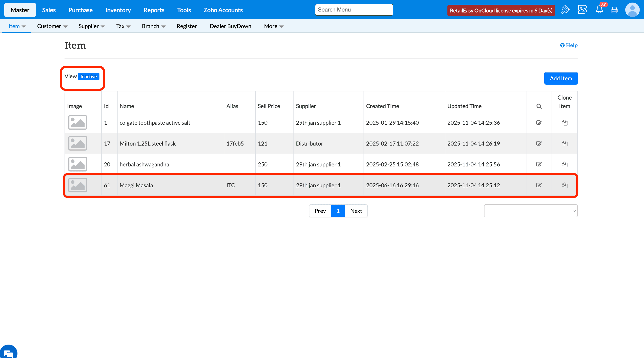Edit the Maggi Masala item
The width and height of the screenshot is (644, 358).
539,185
